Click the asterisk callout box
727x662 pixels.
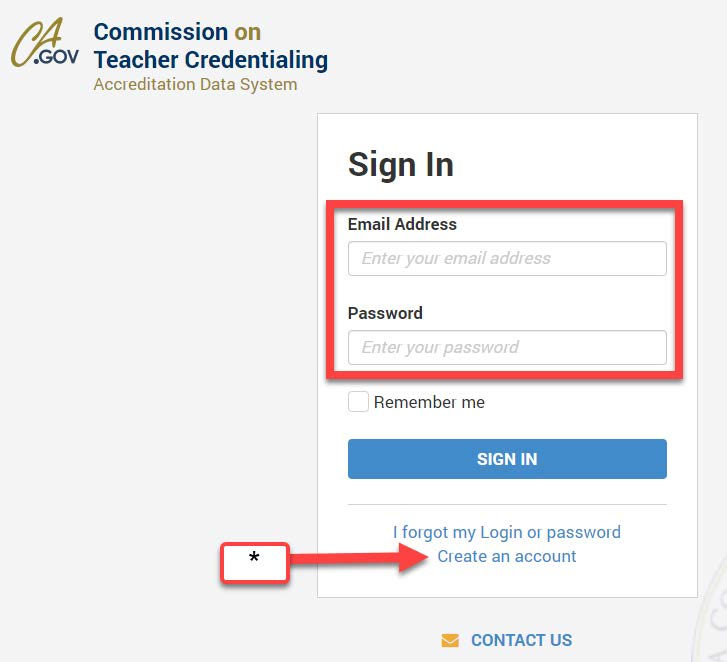coord(254,562)
